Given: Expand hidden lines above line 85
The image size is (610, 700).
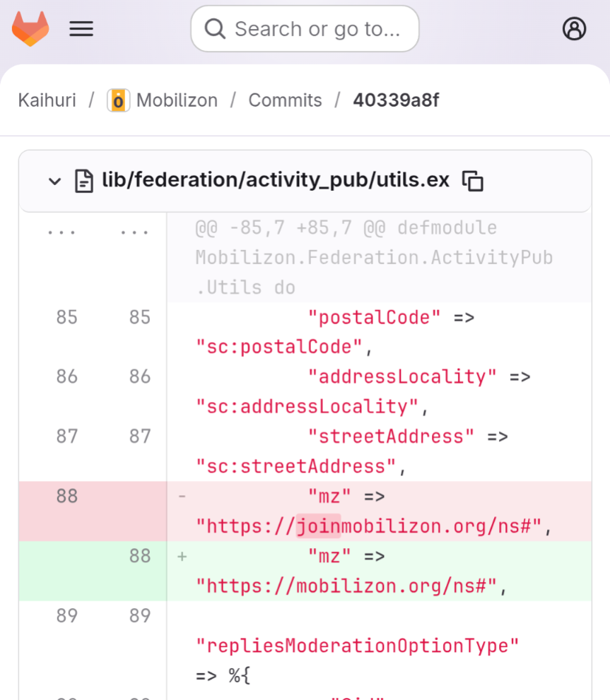Looking at the screenshot, I should (x=66, y=230).
